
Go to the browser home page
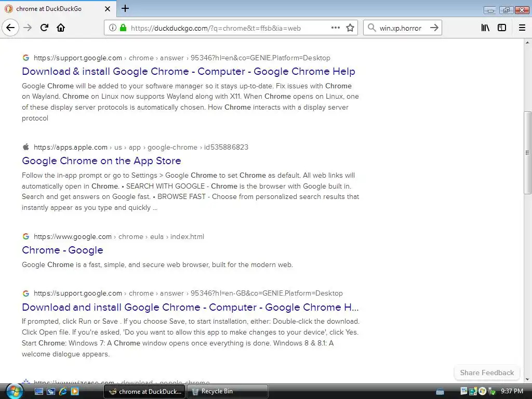(61, 28)
